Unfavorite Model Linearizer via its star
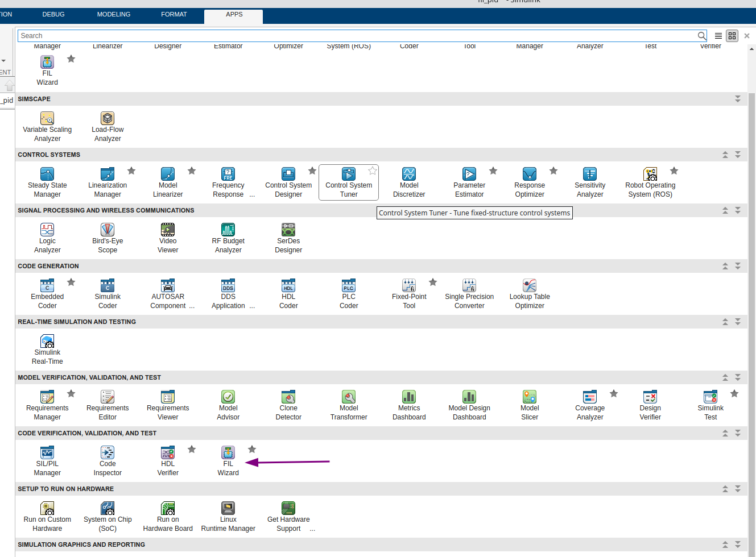 coord(192,171)
